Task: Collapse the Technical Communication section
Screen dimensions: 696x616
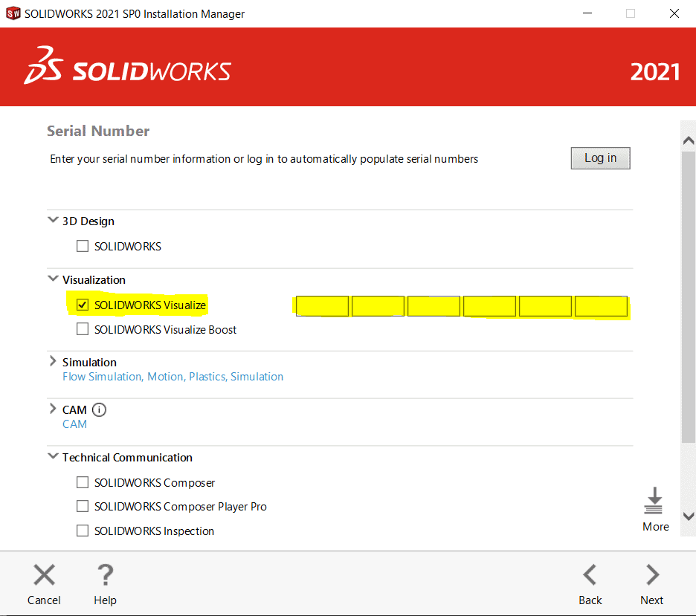Action: (x=53, y=456)
